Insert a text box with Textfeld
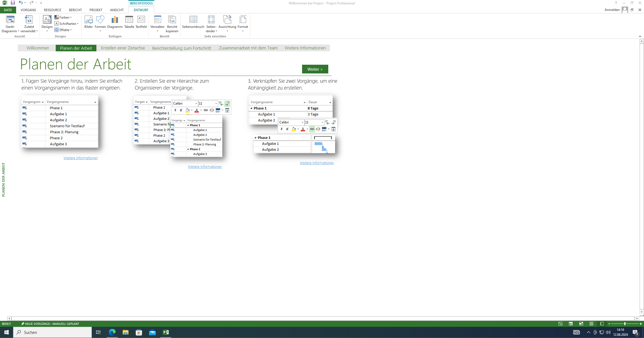 click(x=141, y=22)
